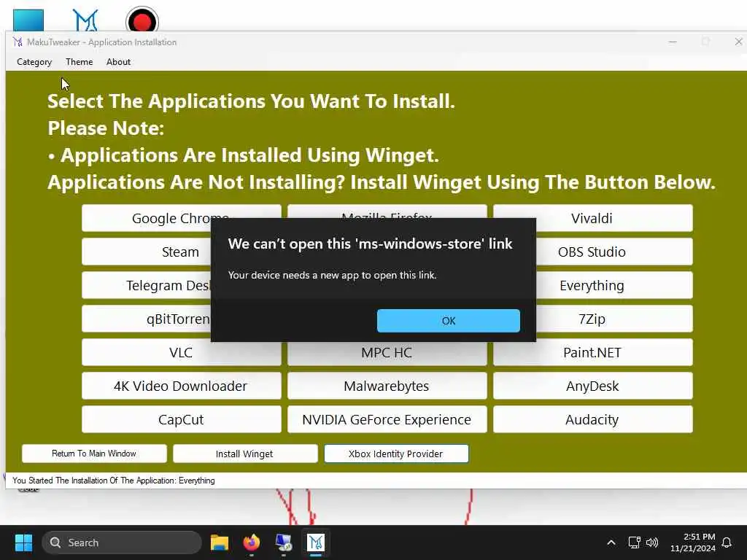Launch Firefox from the taskbar

tap(252, 542)
